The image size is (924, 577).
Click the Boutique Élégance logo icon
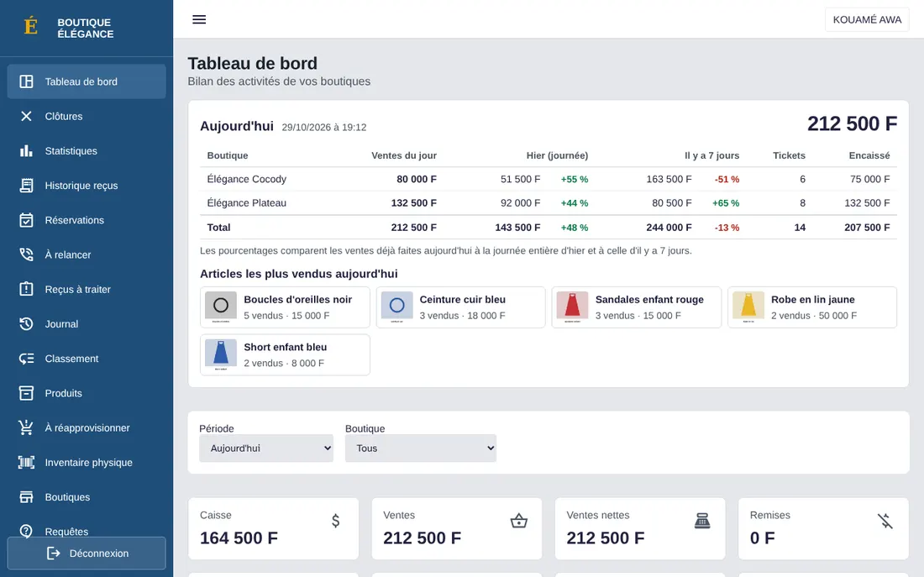[x=30, y=27]
